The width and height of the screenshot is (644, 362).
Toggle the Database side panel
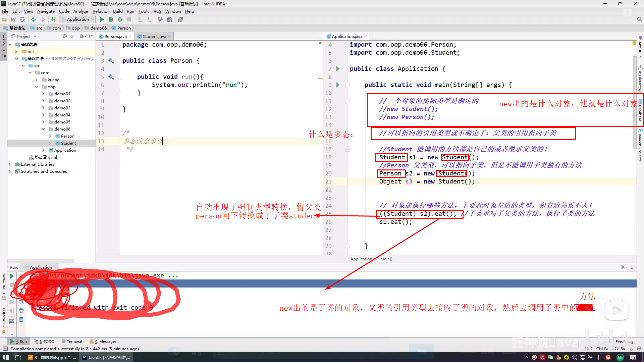(640, 111)
